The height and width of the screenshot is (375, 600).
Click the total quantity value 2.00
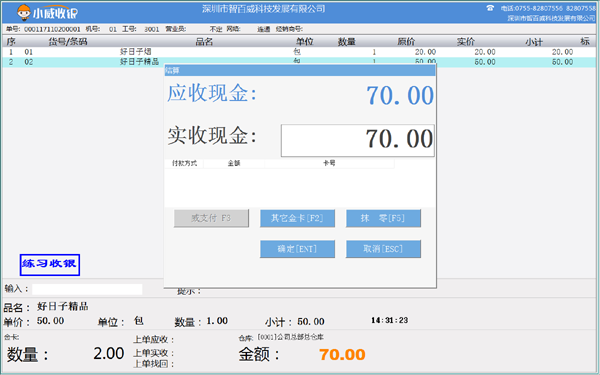click(x=109, y=353)
